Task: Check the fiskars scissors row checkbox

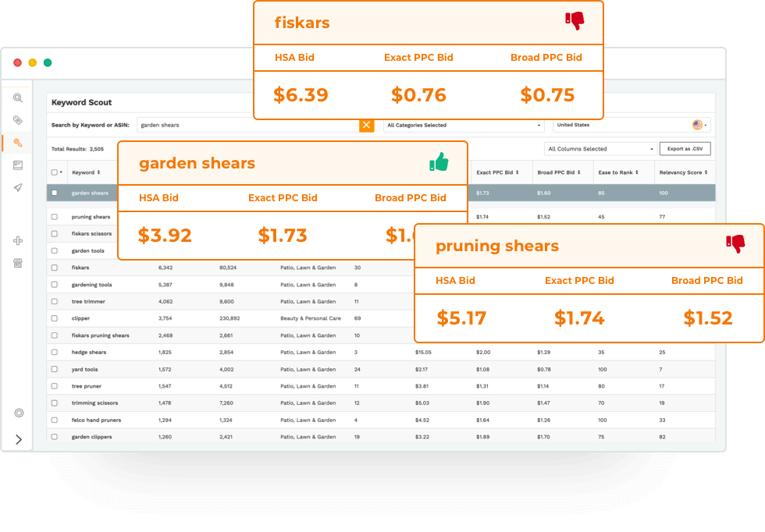Action: pos(54,234)
